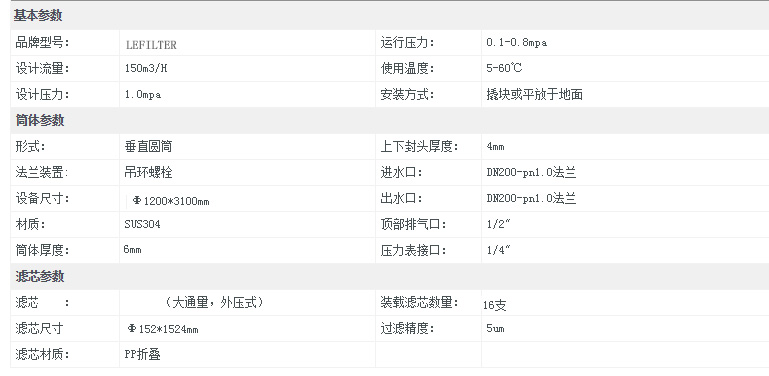Select the Φ1200*3100mm equipment size
The image size is (769, 376).
171,201
